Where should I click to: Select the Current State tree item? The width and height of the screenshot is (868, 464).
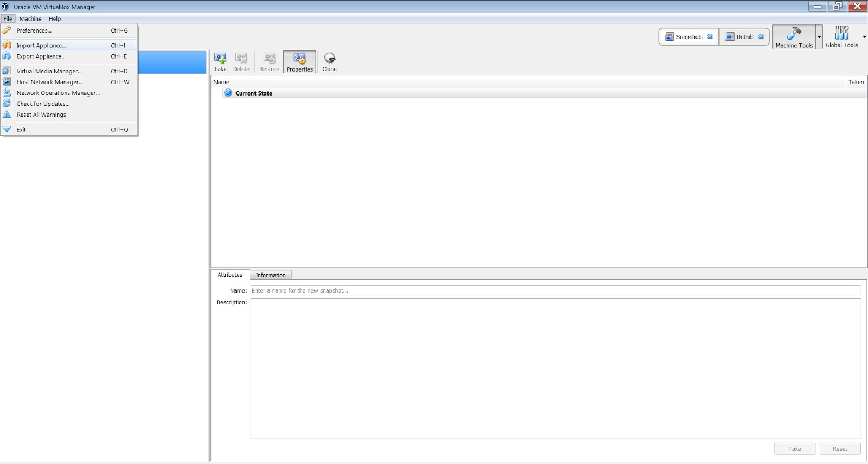[x=253, y=93]
